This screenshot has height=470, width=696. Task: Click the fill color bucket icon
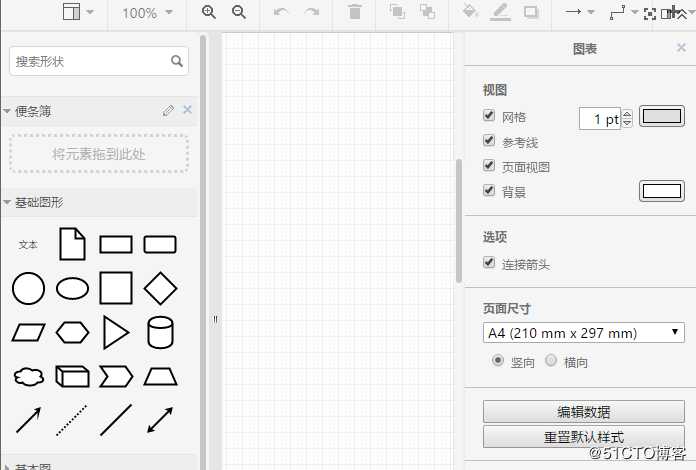(470, 11)
